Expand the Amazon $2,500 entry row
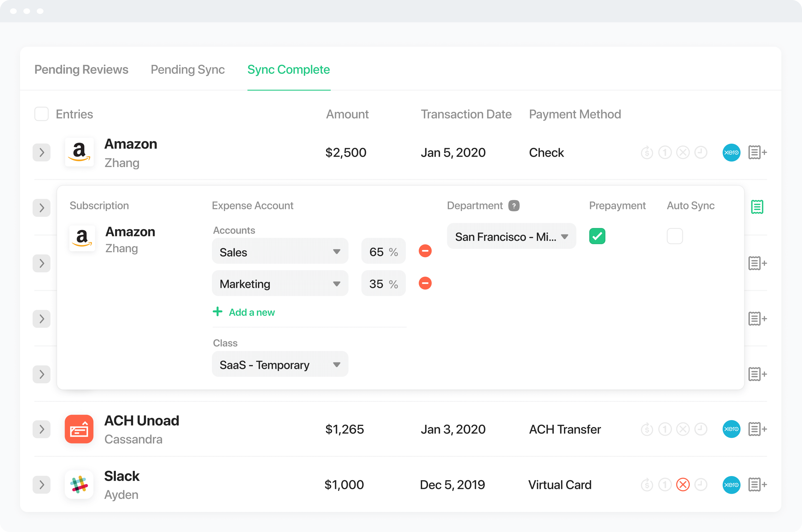Viewport: 802px width, 532px height. (41, 152)
